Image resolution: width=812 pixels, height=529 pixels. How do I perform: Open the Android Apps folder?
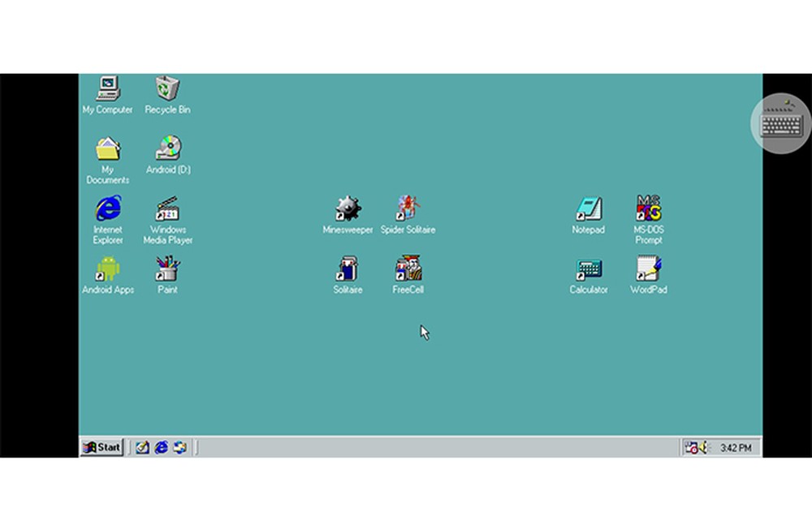[107, 268]
